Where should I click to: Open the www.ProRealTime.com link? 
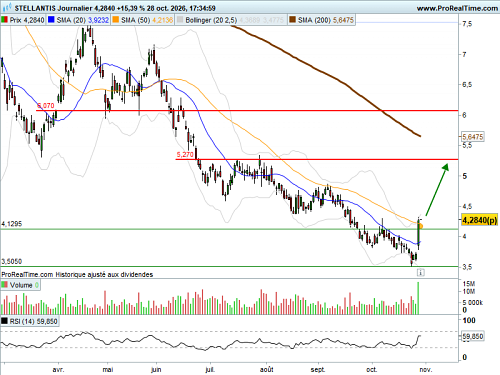click(457, 8)
